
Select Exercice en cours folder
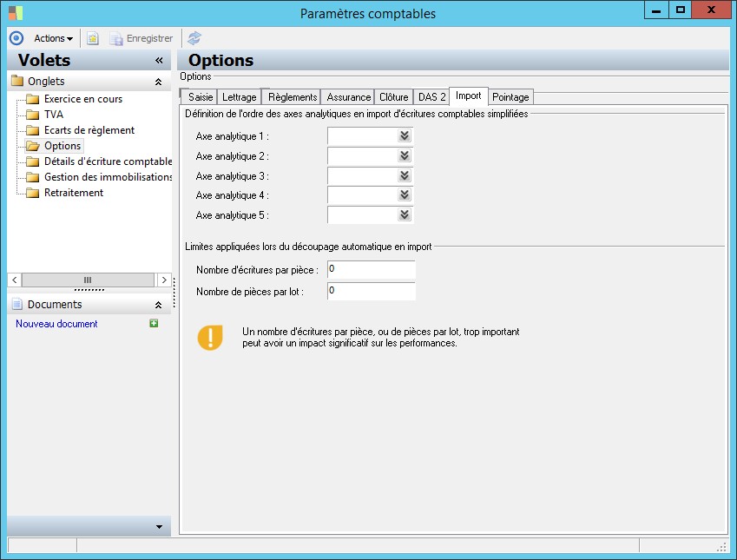pos(83,99)
